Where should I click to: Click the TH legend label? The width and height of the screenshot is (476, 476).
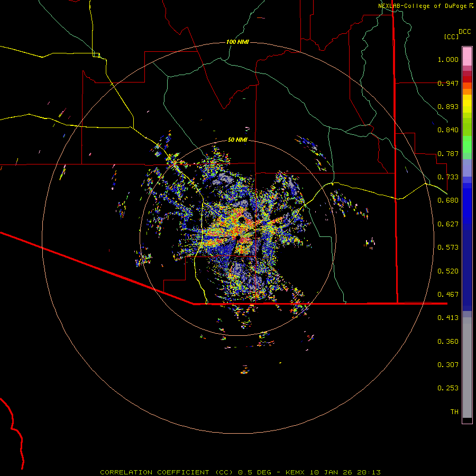(454, 412)
